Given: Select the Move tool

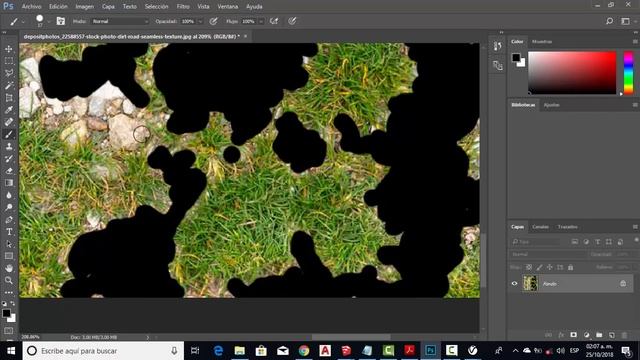Looking at the screenshot, I should point(9,49).
